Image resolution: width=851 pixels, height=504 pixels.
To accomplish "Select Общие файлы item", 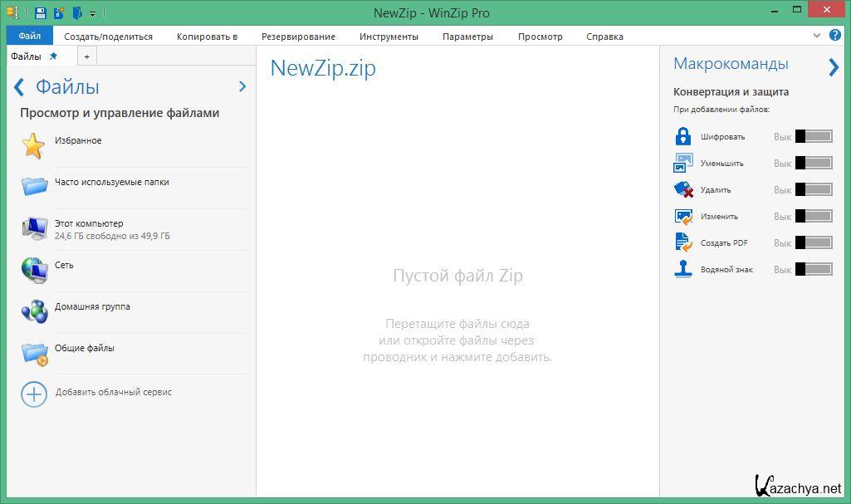I will click(x=84, y=349).
